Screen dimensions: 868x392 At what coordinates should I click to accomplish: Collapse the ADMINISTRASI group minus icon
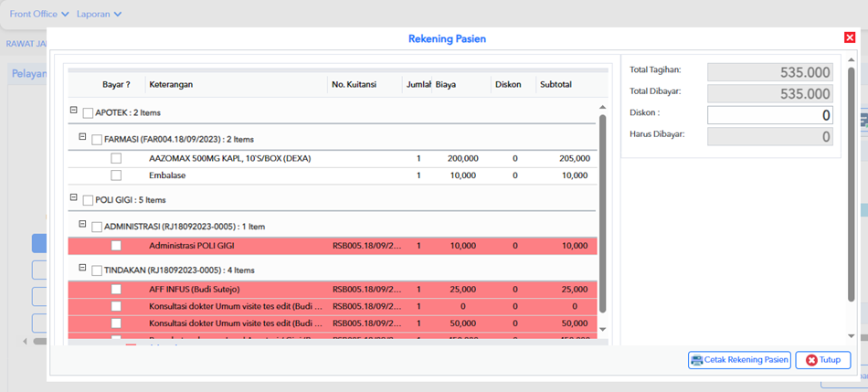tap(82, 224)
